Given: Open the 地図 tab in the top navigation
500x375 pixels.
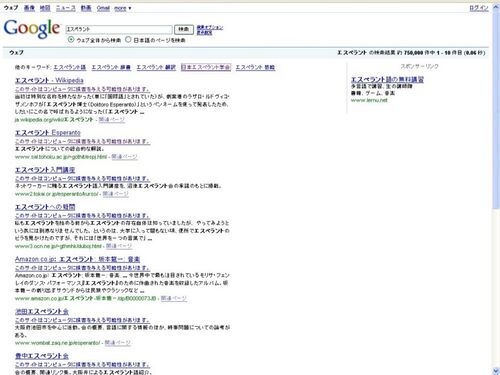Looking at the screenshot, I should (x=45, y=8).
